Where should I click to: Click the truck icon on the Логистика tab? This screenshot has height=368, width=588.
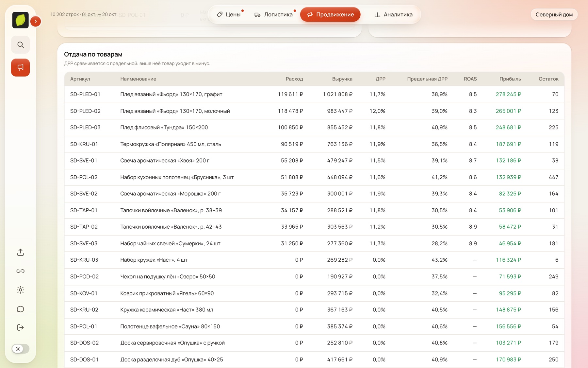tap(257, 15)
